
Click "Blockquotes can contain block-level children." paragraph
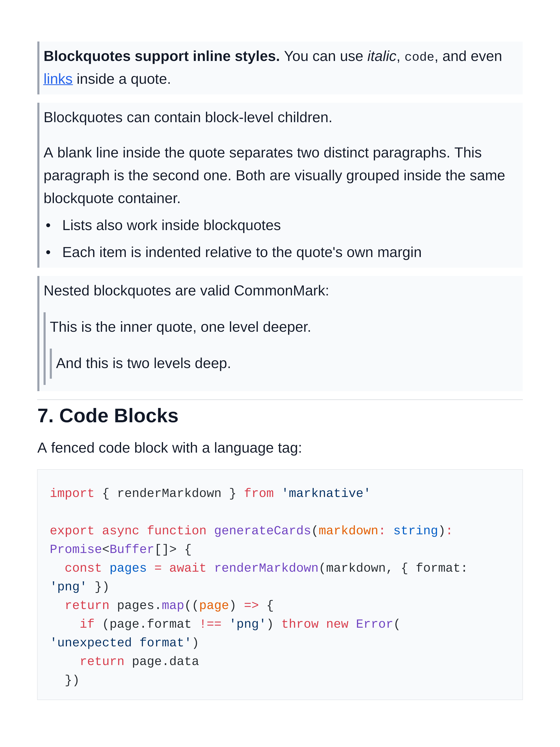pyautogui.click(x=188, y=117)
